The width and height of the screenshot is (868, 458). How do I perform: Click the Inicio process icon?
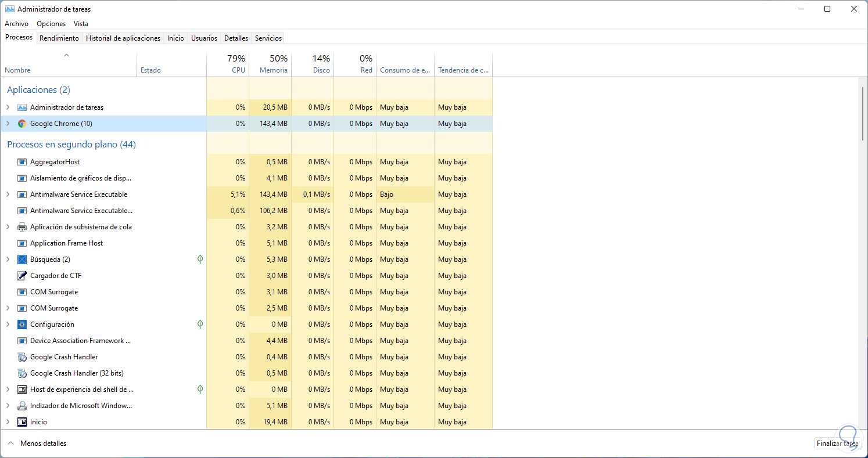(x=22, y=422)
